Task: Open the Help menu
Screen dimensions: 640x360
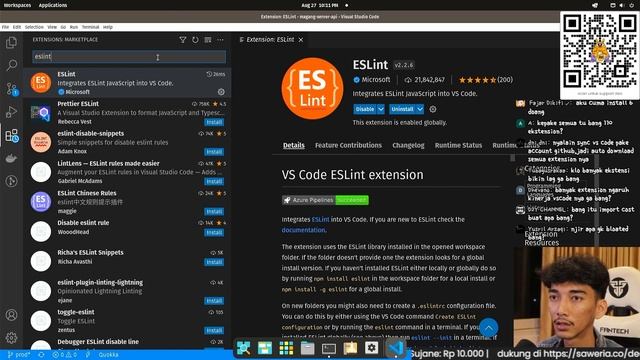Action: click(108, 27)
